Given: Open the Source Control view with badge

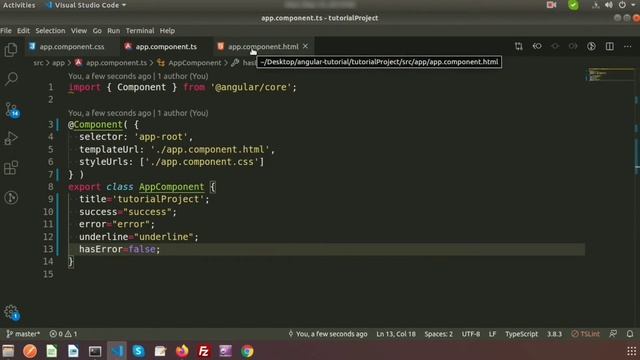Looking at the screenshot, I should click(11, 109).
